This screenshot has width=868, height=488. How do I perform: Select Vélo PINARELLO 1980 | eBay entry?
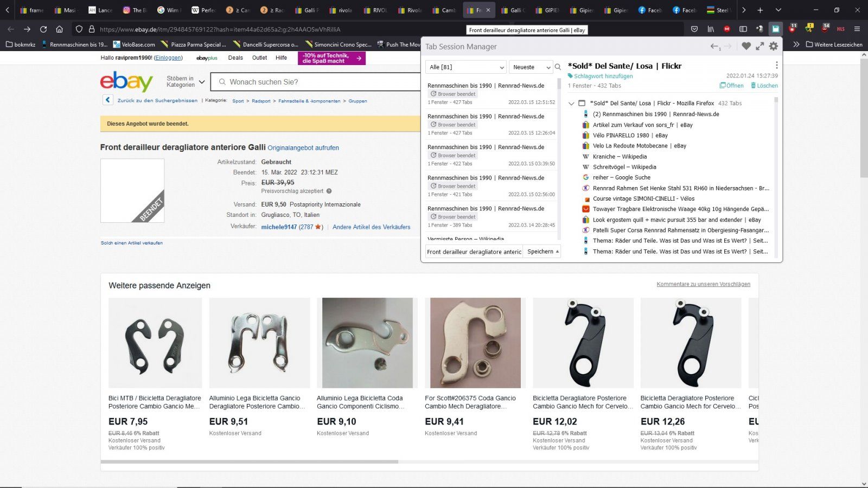[630, 135]
